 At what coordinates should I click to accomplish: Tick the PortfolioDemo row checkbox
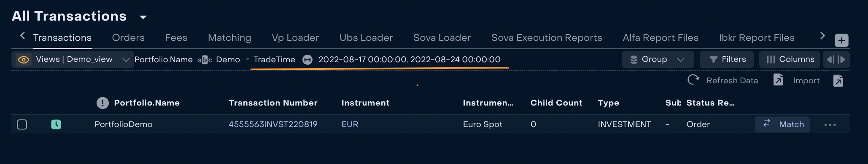coord(22,124)
